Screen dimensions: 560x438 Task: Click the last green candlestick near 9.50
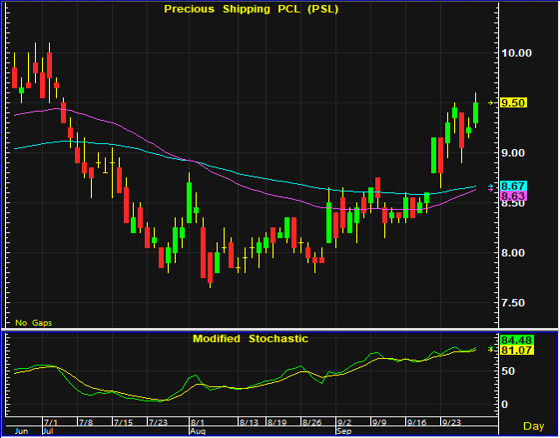pos(475,112)
